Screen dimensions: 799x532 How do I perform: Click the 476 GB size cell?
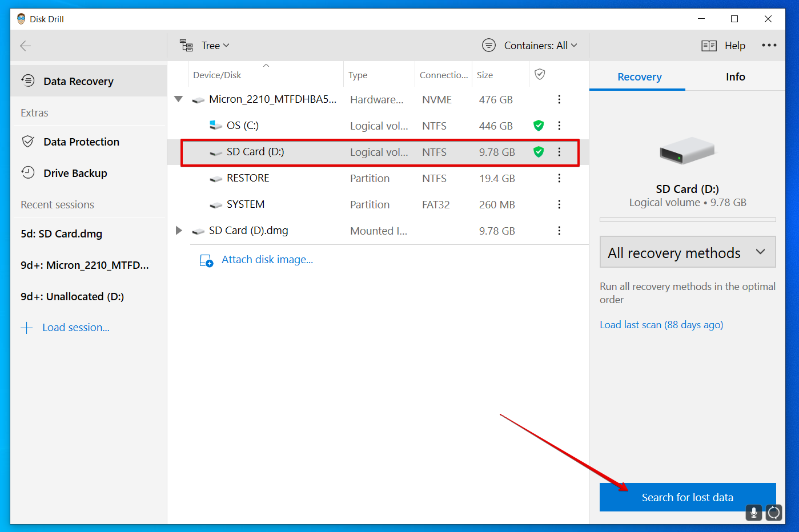pos(496,99)
